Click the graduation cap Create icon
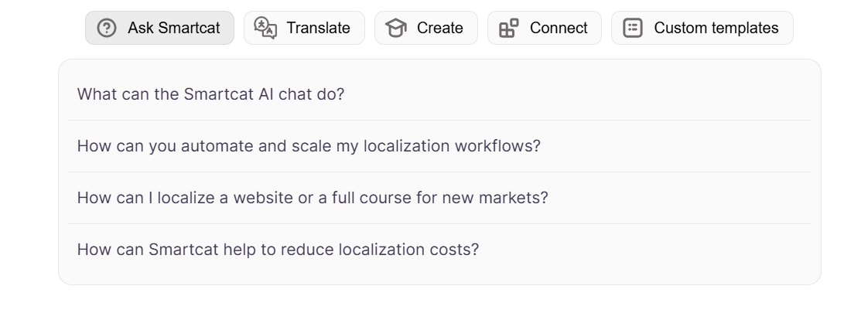 tap(396, 28)
